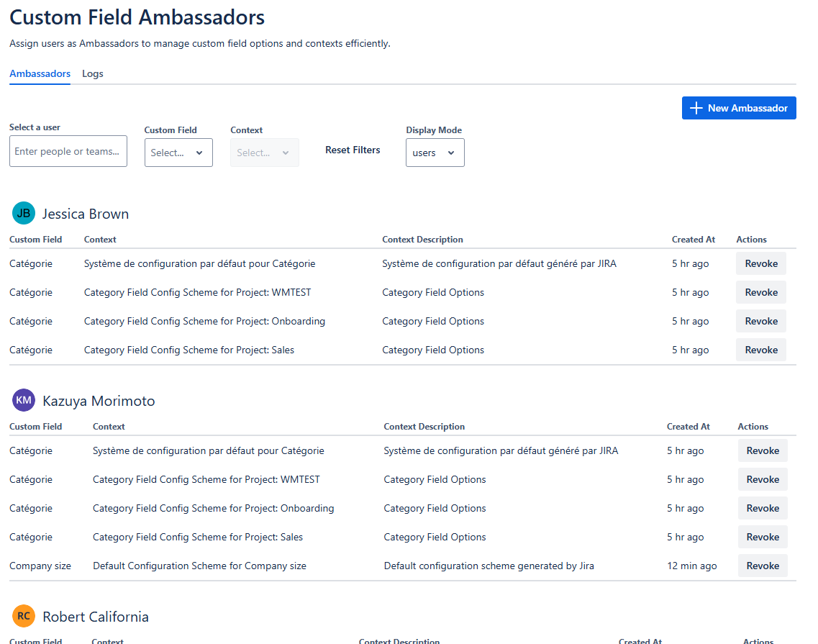The height and width of the screenshot is (644, 818).
Task: Open the Display Mode dropdown
Action: pos(435,153)
